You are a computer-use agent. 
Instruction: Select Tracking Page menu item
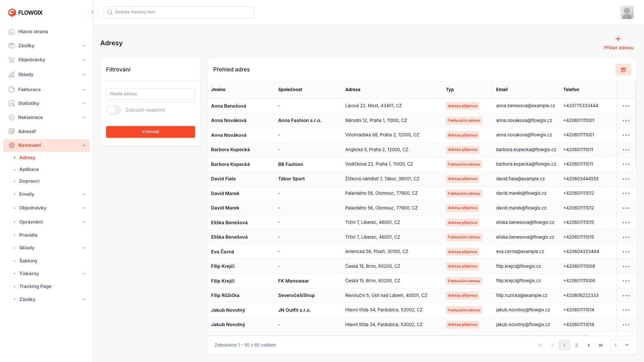(35, 286)
